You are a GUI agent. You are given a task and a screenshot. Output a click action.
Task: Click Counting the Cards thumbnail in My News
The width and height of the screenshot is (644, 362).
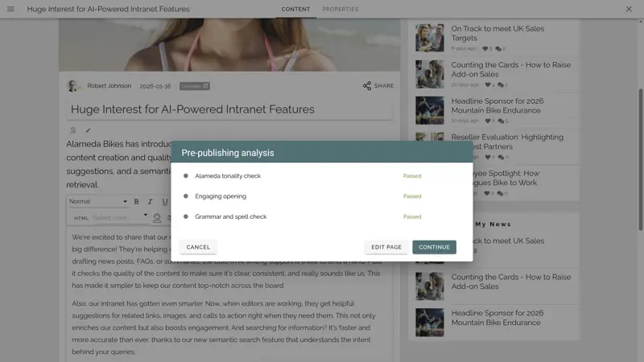430,286
